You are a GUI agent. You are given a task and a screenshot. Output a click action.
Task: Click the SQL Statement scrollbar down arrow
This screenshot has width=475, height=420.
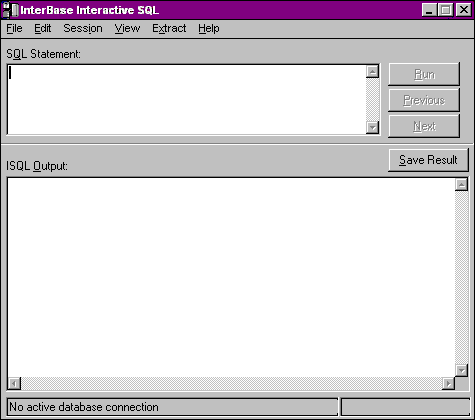(372, 127)
